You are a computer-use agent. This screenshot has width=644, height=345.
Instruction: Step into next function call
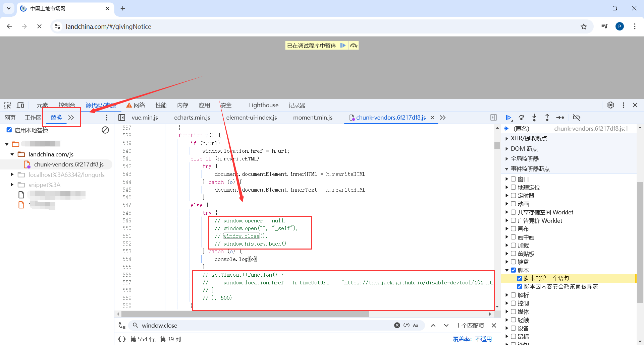[534, 118]
